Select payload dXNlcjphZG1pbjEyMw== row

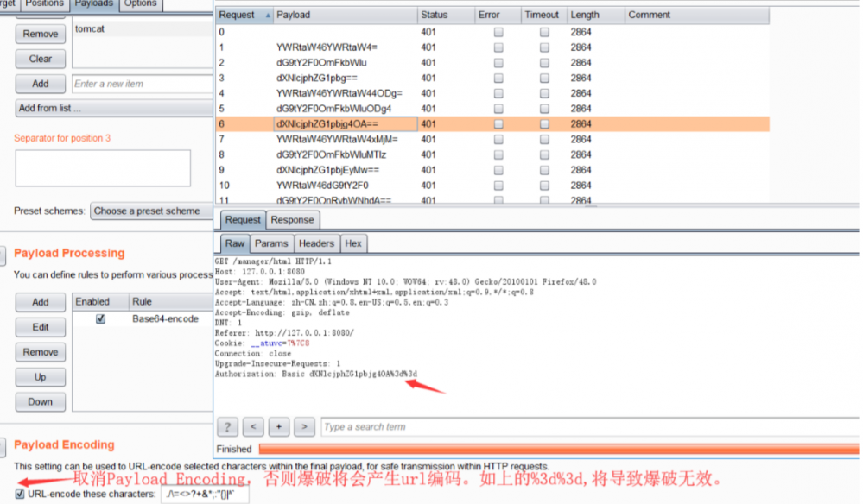pyautogui.click(x=492, y=170)
